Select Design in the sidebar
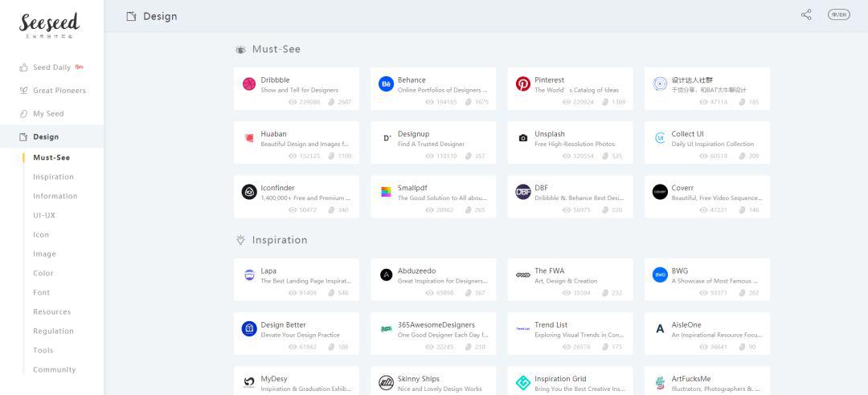 pyautogui.click(x=46, y=136)
